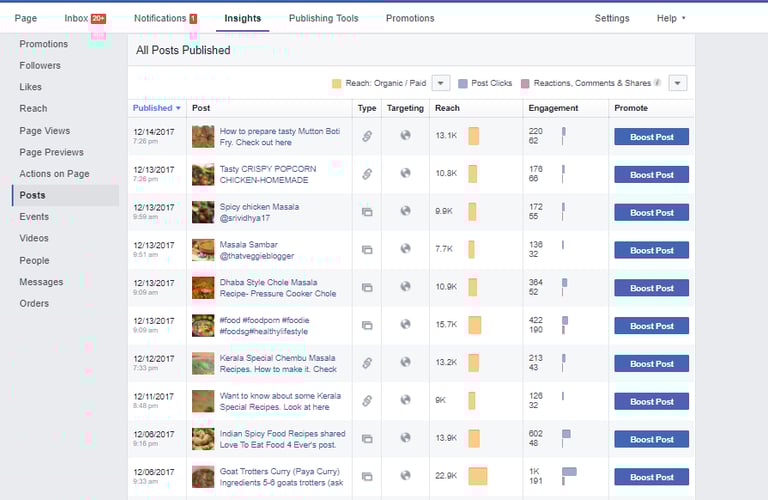Open Actions on Page sidebar item
Image resolution: width=768 pixels, height=500 pixels.
point(54,173)
